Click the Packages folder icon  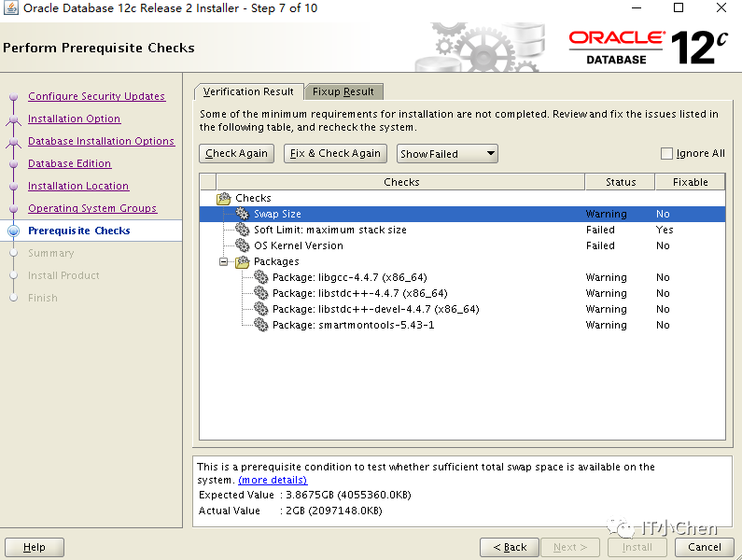tap(243, 261)
